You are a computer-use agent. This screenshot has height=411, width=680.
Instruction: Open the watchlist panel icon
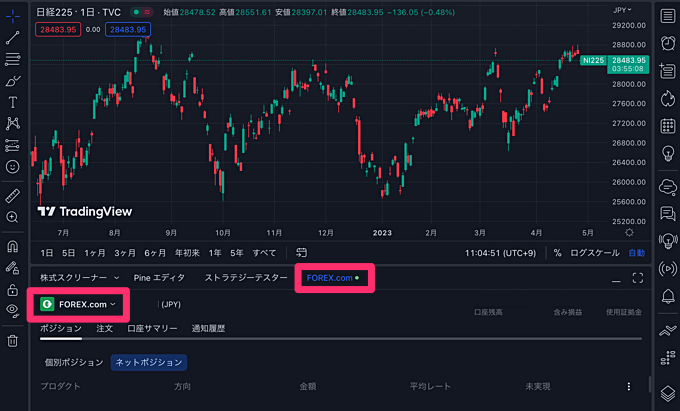[x=668, y=16]
